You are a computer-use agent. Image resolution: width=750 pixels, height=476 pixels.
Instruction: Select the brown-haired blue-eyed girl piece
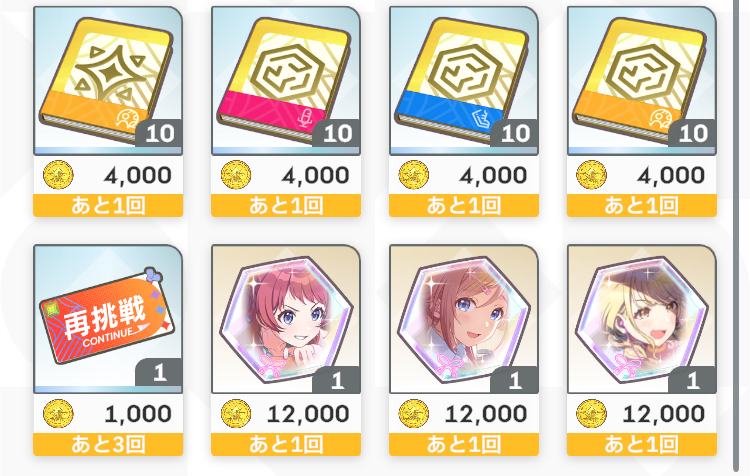[463, 319]
